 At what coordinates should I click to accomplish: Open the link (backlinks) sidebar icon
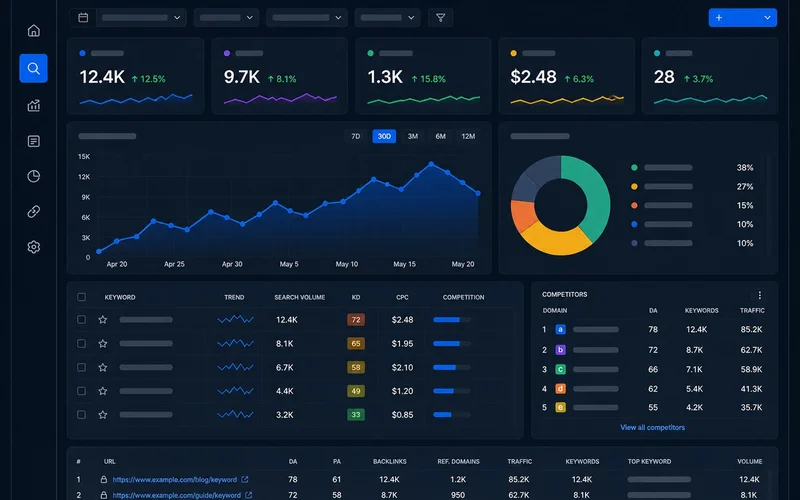pyautogui.click(x=34, y=211)
